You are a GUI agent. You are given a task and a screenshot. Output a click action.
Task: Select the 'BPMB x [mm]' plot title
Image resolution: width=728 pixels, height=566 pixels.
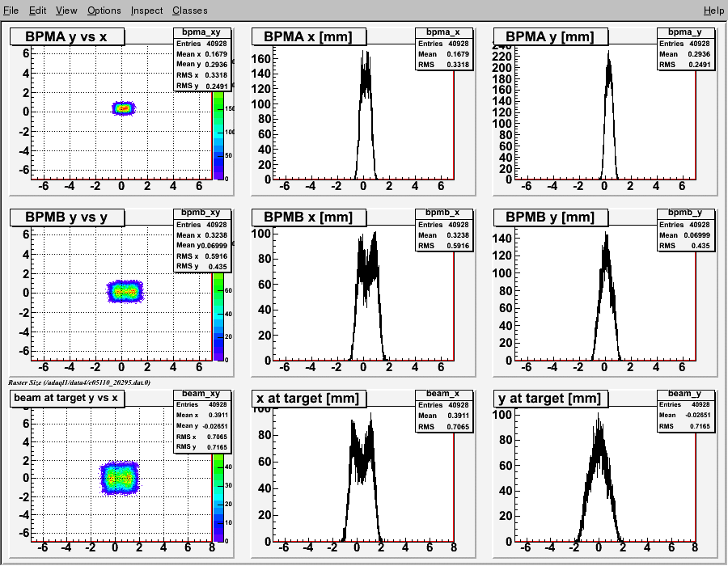[x=309, y=218]
